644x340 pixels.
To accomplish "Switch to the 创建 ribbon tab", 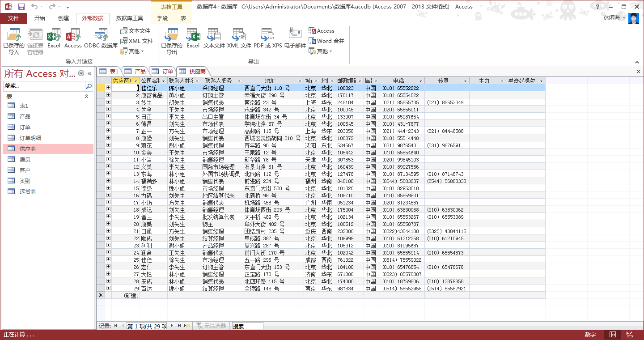I will 64,18.
